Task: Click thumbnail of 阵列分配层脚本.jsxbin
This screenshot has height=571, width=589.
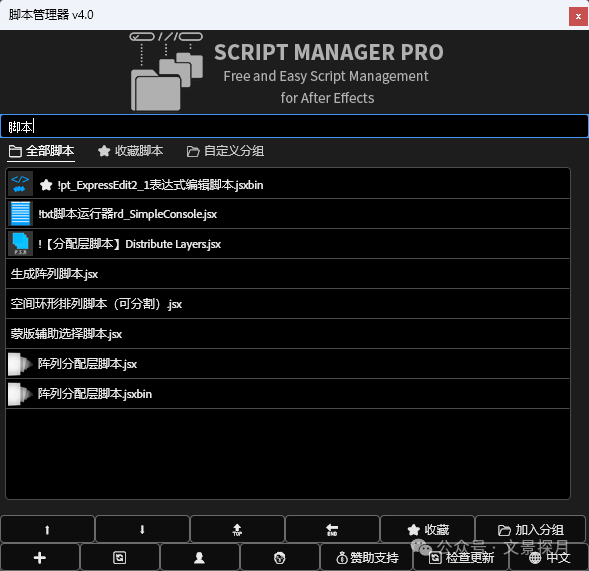Action: point(20,394)
